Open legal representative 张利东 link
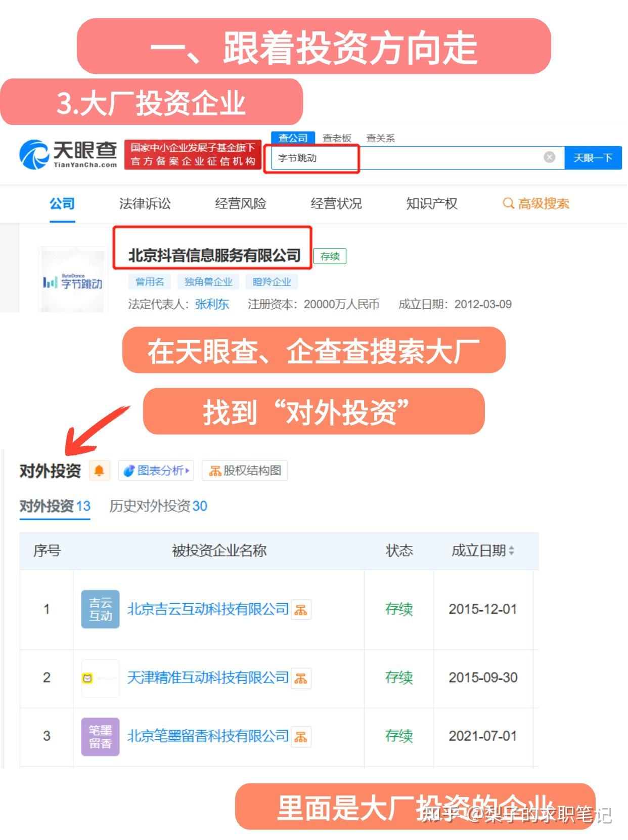628x840 pixels. tap(212, 304)
